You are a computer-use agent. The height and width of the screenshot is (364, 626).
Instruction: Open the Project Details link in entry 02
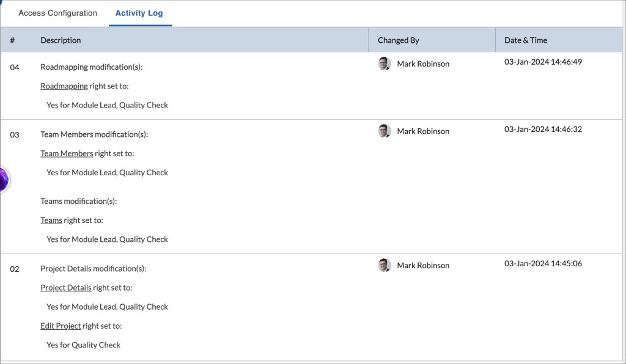click(65, 287)
